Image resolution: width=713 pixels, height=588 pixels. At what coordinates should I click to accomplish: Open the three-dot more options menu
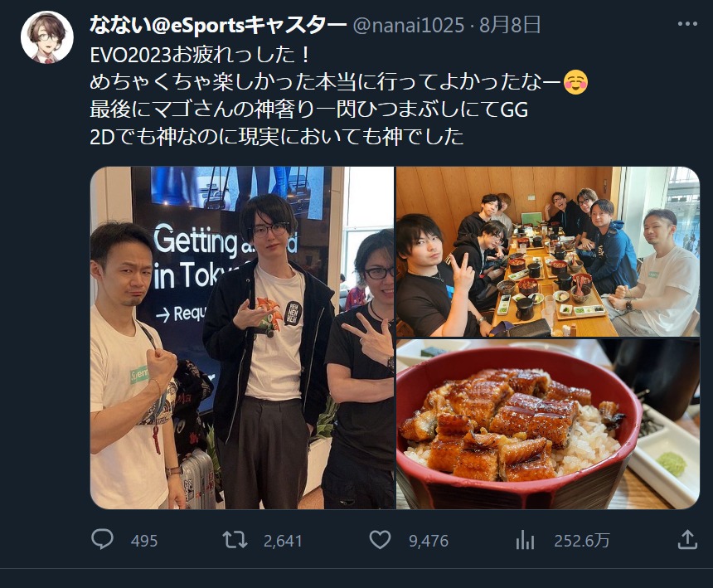(687, 24)
